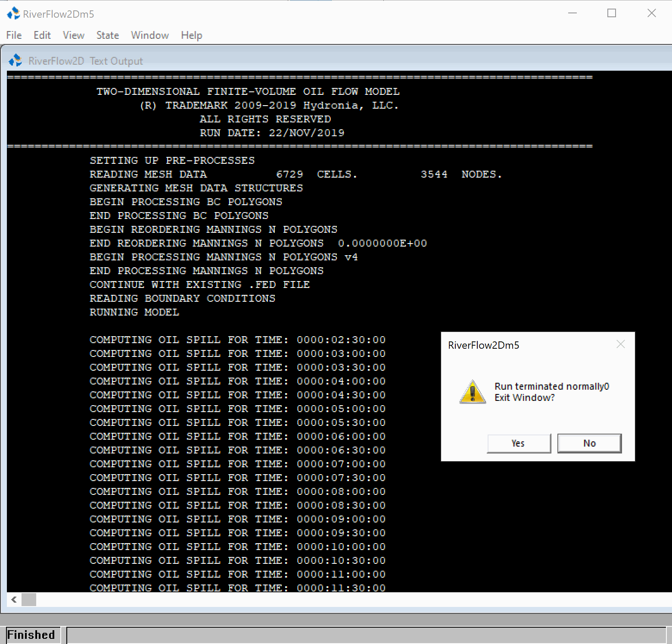Screen dimensions: 672x644
Task: Click the RiverFlow2Dm5 app icon in title bar
Action: 13,14
